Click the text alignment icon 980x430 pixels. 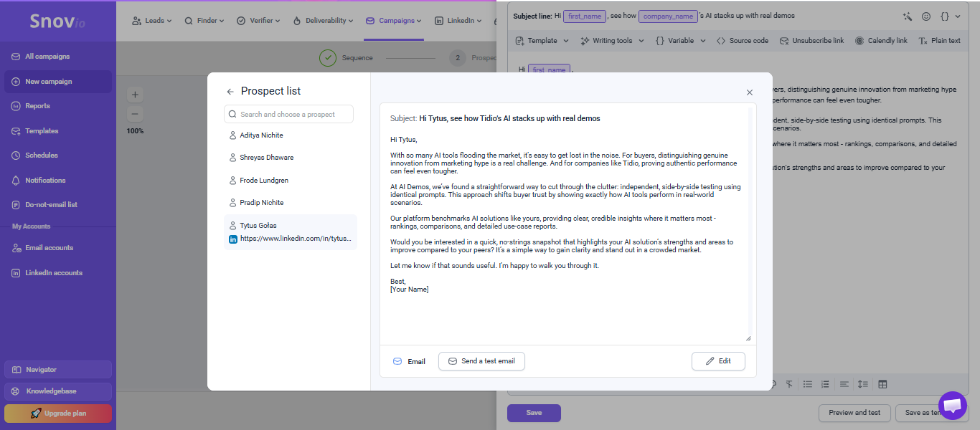coord(844,384)
